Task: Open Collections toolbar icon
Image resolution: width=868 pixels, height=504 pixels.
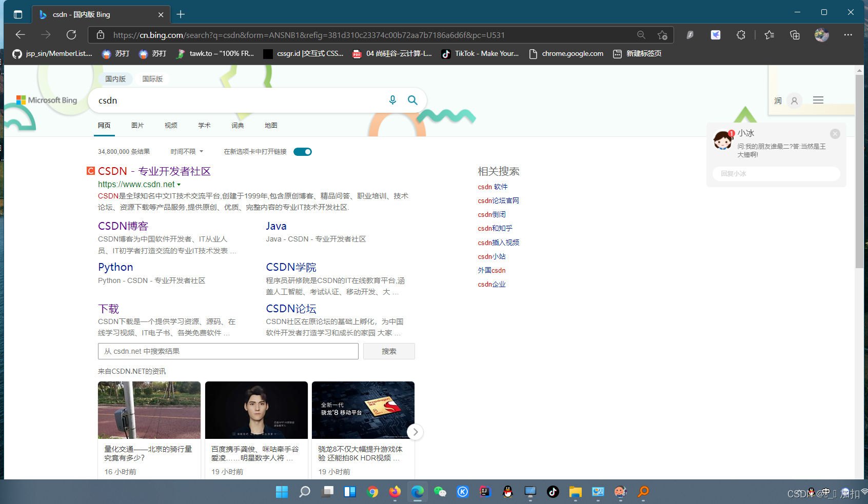Action: (x=795, y=35)
